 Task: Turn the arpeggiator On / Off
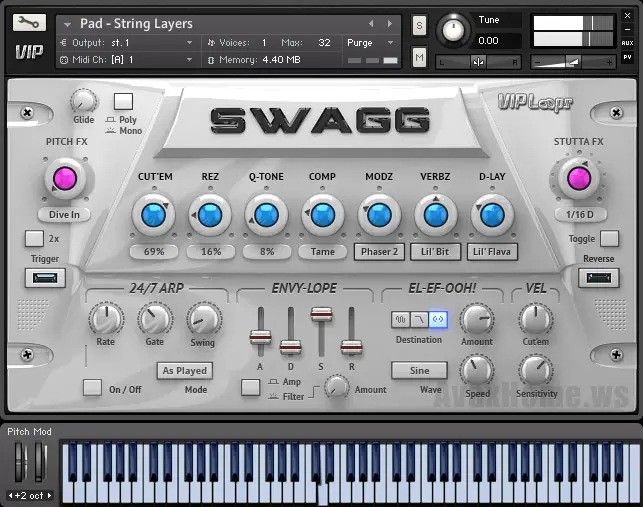point(92,387)
